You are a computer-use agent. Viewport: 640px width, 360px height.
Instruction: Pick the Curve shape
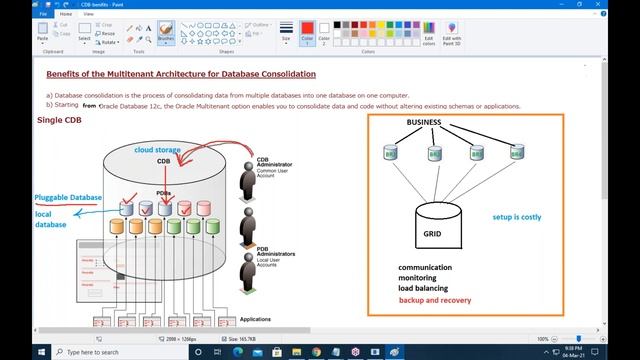click(x=192, y=25)
